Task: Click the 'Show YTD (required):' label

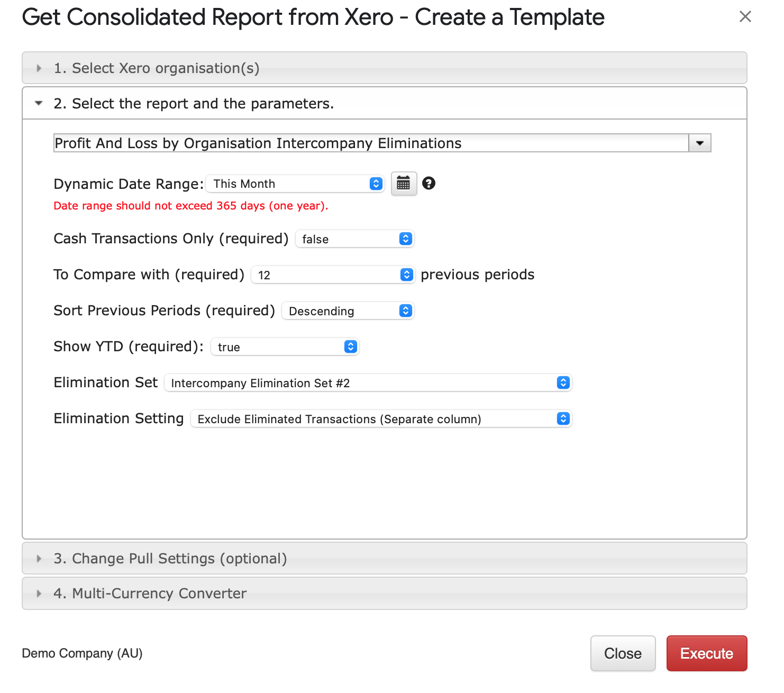Action: click(129, 346)
